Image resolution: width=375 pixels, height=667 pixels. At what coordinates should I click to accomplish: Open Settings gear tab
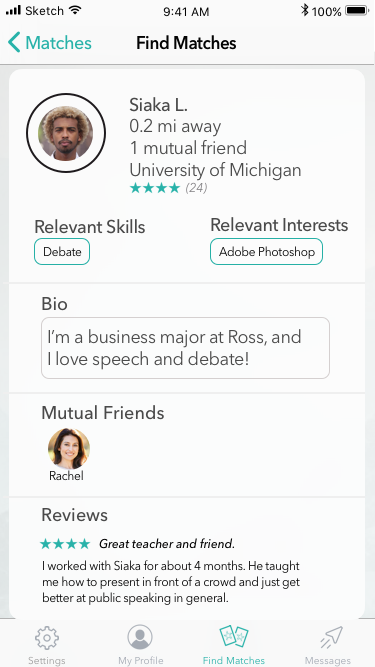pyautogui.click(x=47, y=638)
